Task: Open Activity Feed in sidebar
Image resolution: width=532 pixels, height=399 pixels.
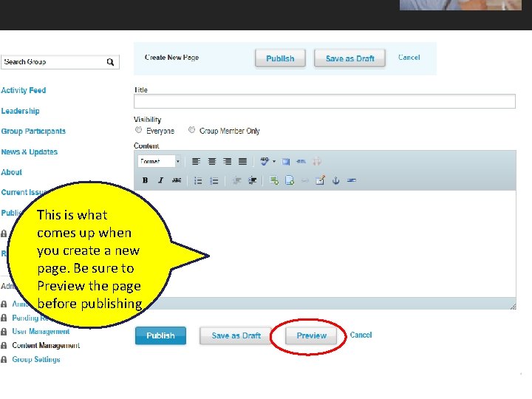Action: pyautogui.click(x=24, y=90)
